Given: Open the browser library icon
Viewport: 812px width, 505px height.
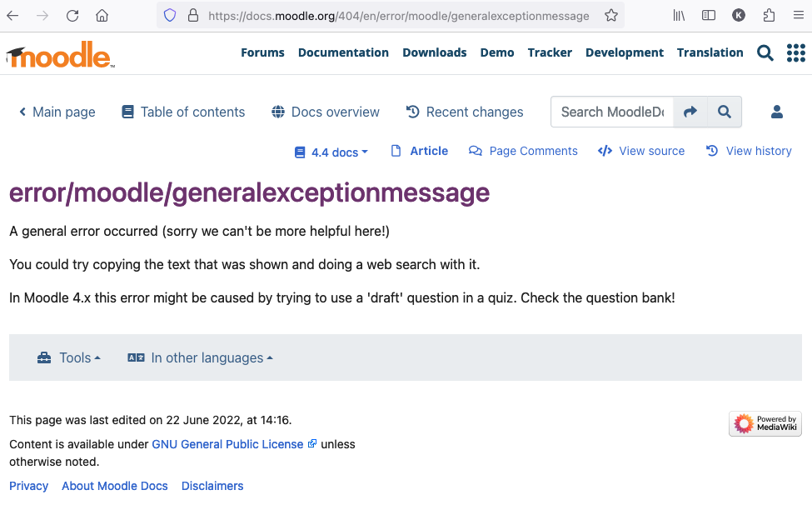Looking at the screenshot, I should pyautogui.click(x=679, y=16).
